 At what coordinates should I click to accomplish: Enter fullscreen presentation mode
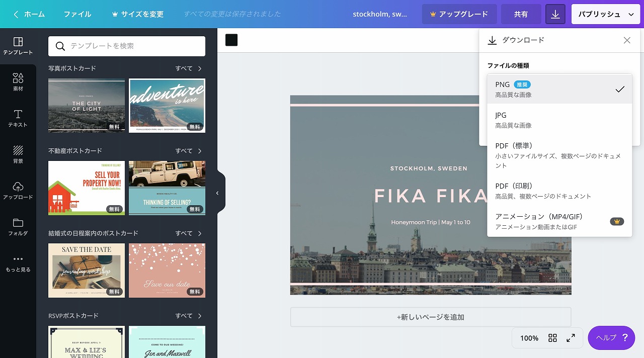tap(571, 338)
